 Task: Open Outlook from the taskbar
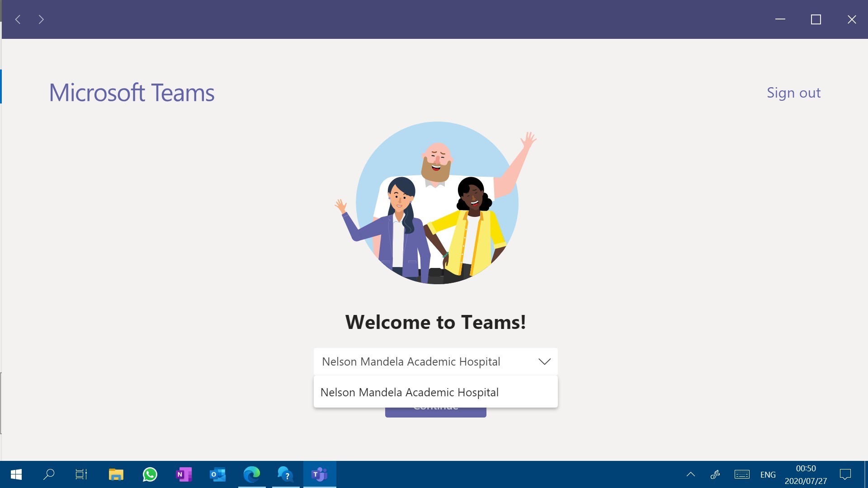click(x=217, y=474)
